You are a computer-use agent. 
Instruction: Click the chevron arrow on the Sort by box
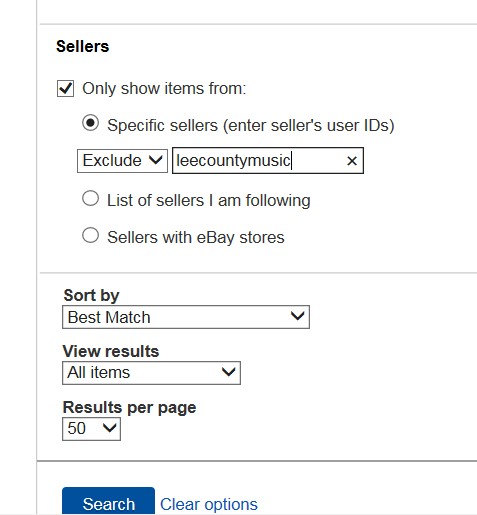click(x=297, y=315)
